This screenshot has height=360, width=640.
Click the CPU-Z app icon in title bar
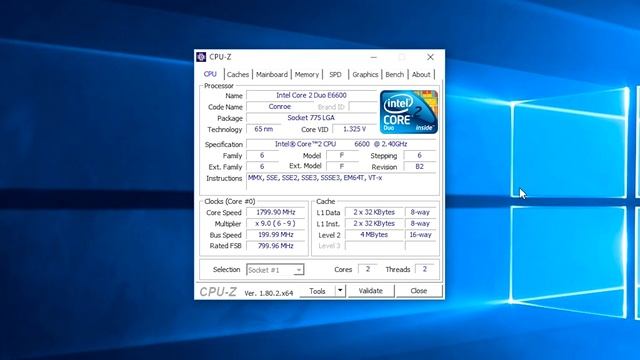coord(201,57)
